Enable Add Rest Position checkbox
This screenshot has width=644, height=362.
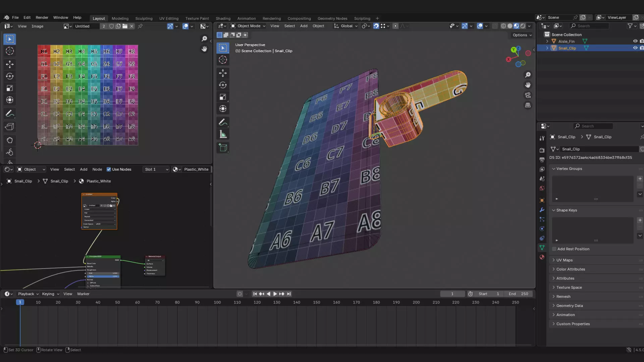(554, 249)
